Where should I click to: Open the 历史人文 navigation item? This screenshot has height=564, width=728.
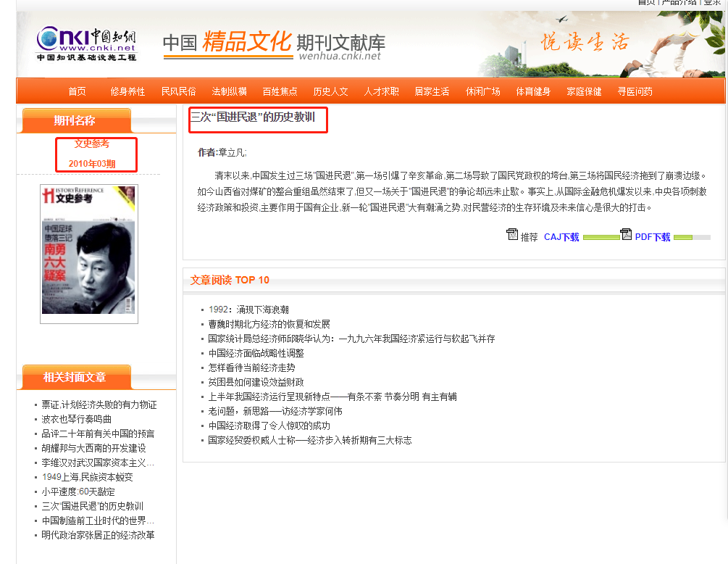[330, 91]
